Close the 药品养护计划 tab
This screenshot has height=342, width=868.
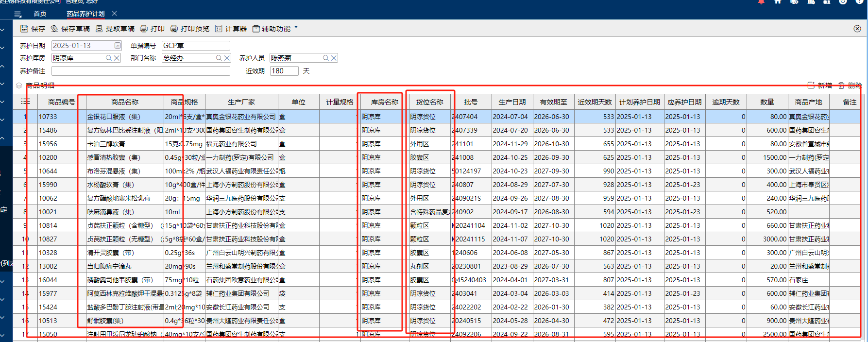[x=114, y=14]
